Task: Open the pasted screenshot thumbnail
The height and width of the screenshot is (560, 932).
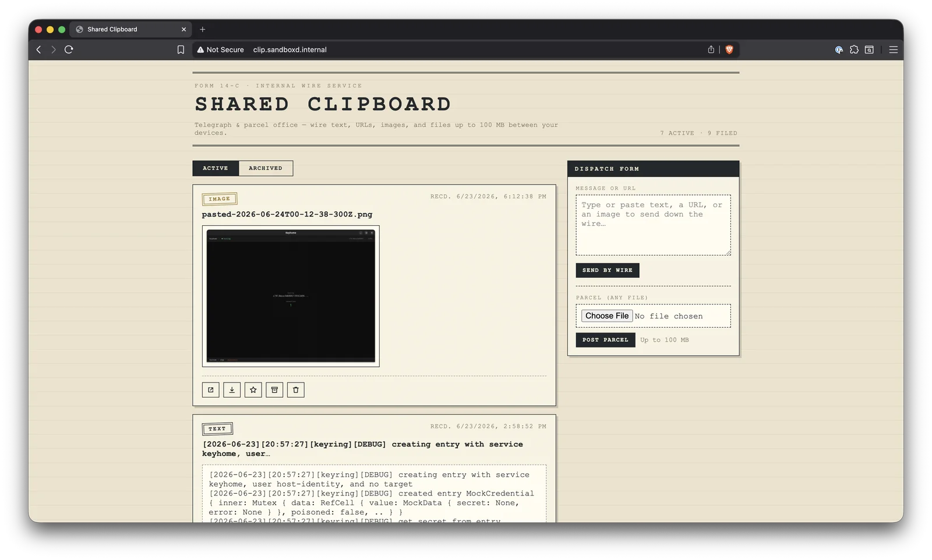Action: pyautogui.click(x=291, y=296)
